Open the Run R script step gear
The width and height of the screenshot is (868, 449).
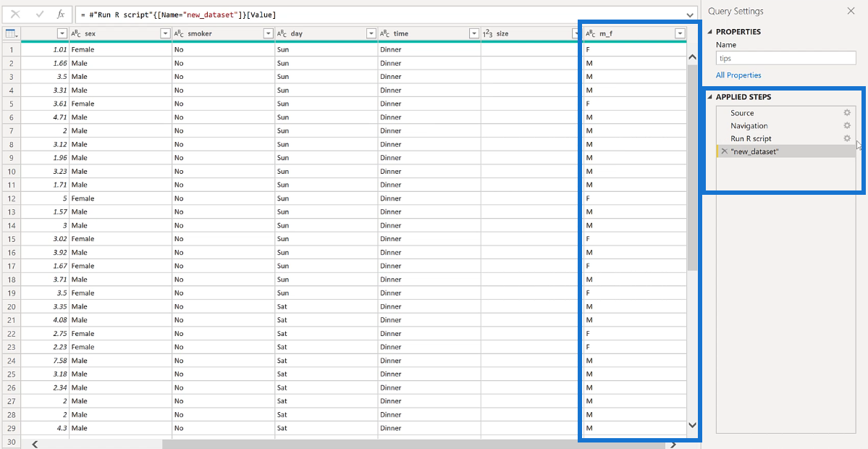pyautogui.click(x=846, y=138)
